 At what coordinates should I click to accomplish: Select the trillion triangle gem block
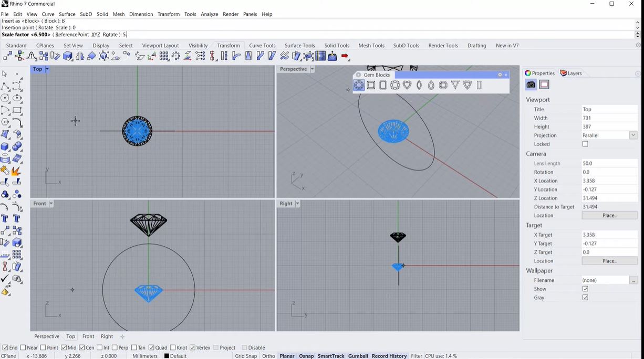[455, 85]
